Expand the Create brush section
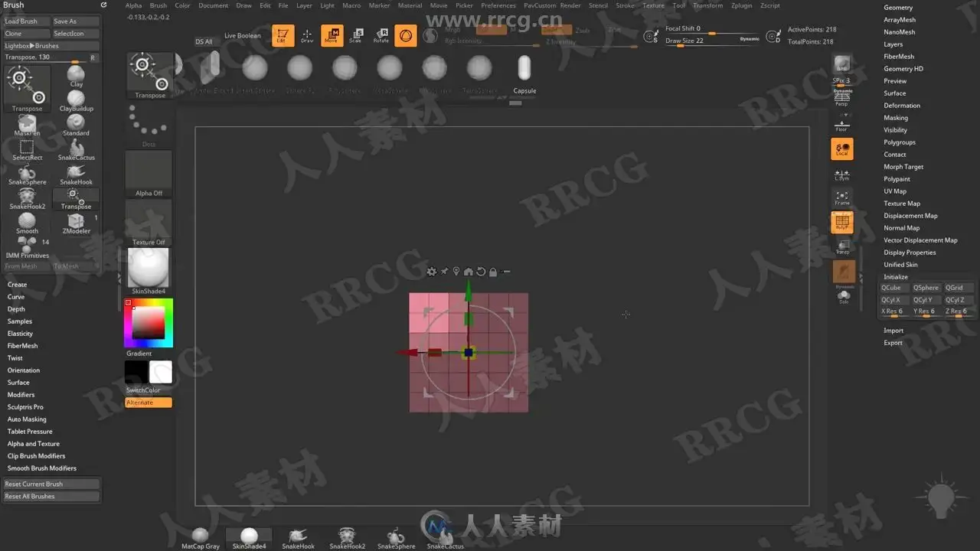The image size is (980, 551). (x=17, y=285)
